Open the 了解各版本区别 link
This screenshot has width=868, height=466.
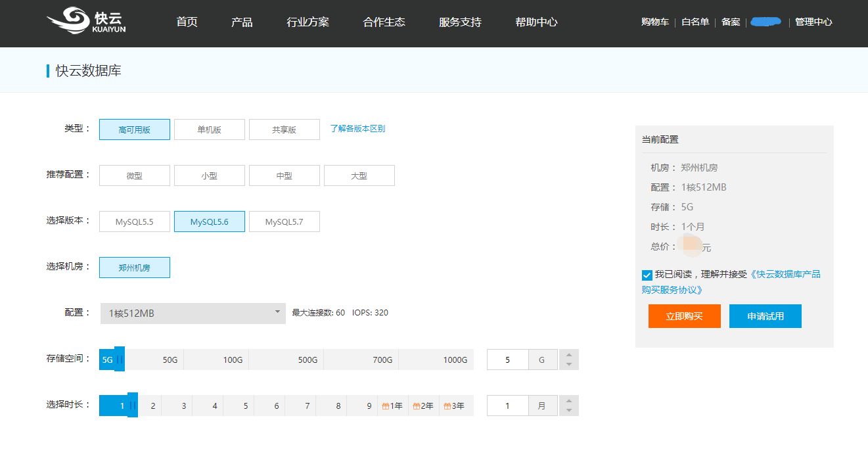(x=357, y=129)
